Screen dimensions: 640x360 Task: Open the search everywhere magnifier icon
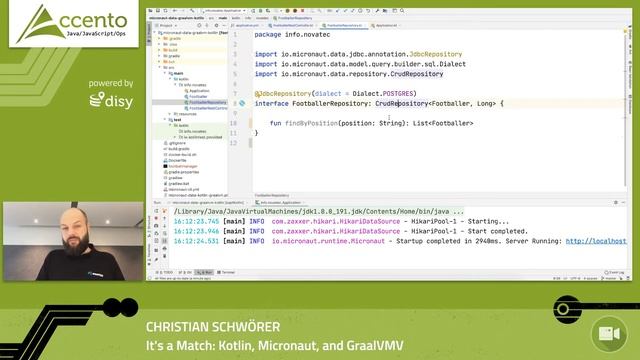(x=402, y=11)
